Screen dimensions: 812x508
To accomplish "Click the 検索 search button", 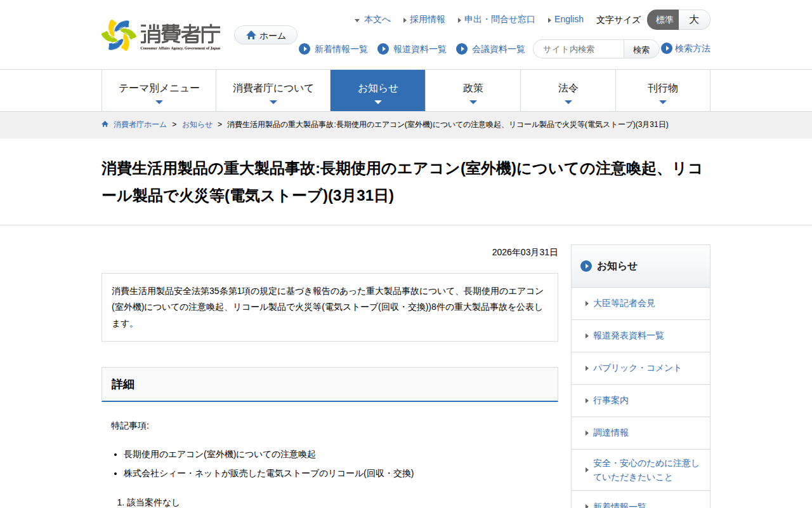I will click(x=641, y=49).
